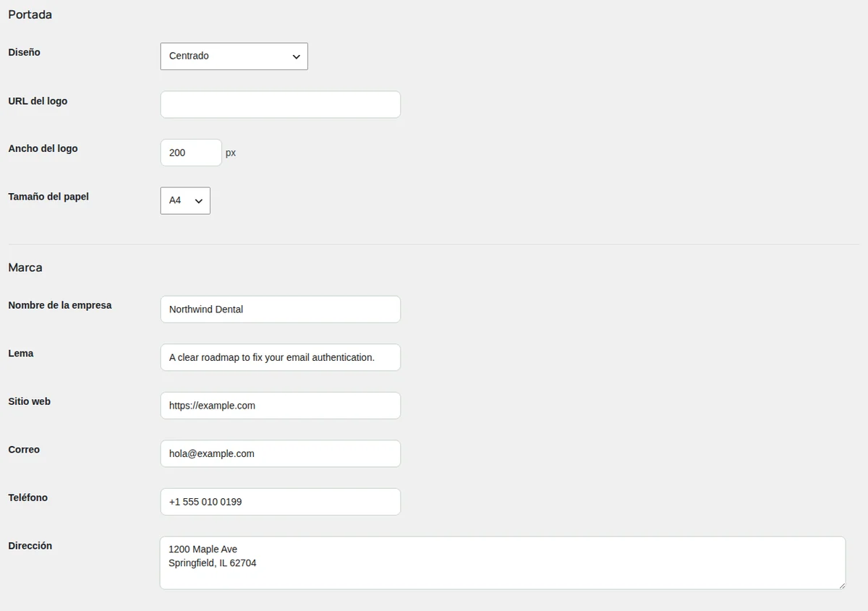This screenshot has width=868, height=611.
Task: Click the Nombre de la empresa label
Action: 60,305
